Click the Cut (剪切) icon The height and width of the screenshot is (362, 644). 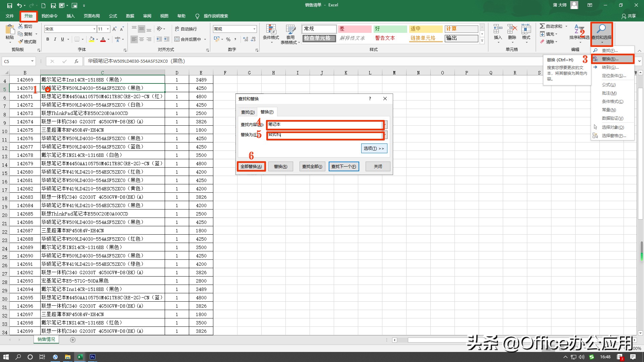pos(20,26)
